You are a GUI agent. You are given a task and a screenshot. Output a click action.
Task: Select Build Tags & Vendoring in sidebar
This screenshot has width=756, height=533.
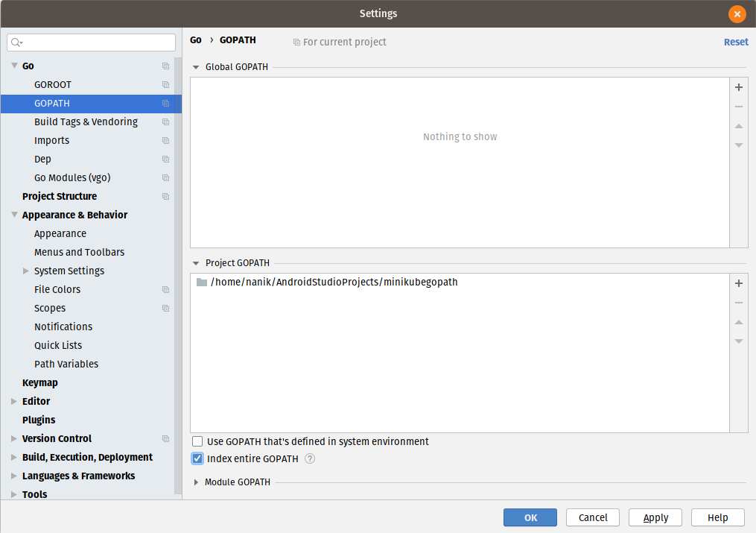(84, 122)
